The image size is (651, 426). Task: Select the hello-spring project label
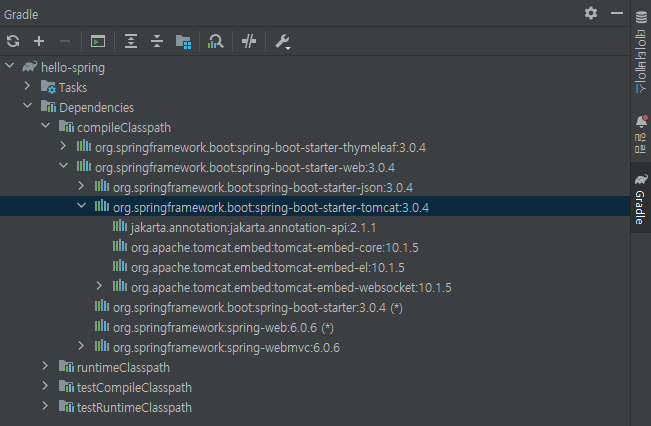point(73,67)
